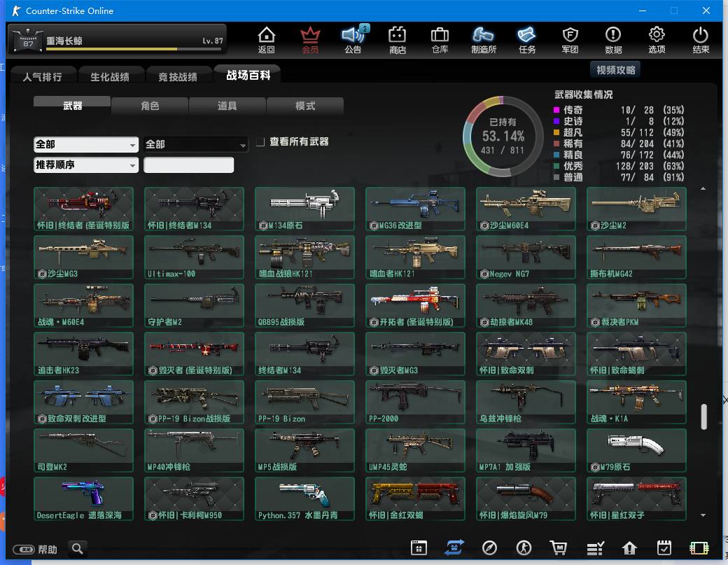This screenshot has width=728, height=565.
Task: Select the 战场百科 tab
Action: point(248,75)
